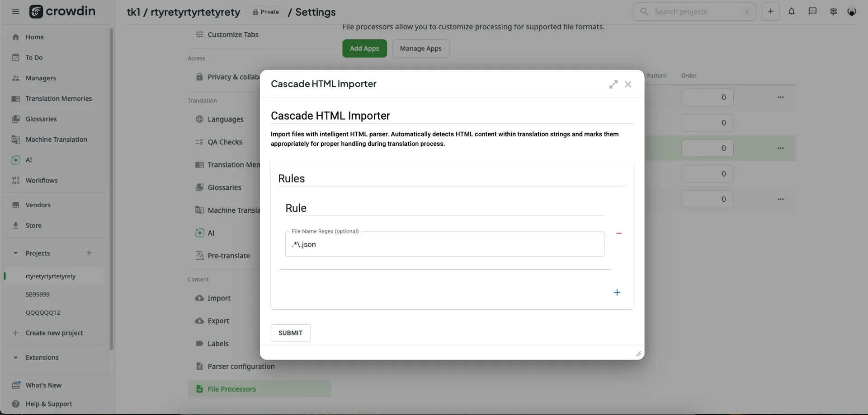Image resolution: width=868 pixels, height=415 pixels.
Task: Click the plus create button in header
Action: (771, 12)
